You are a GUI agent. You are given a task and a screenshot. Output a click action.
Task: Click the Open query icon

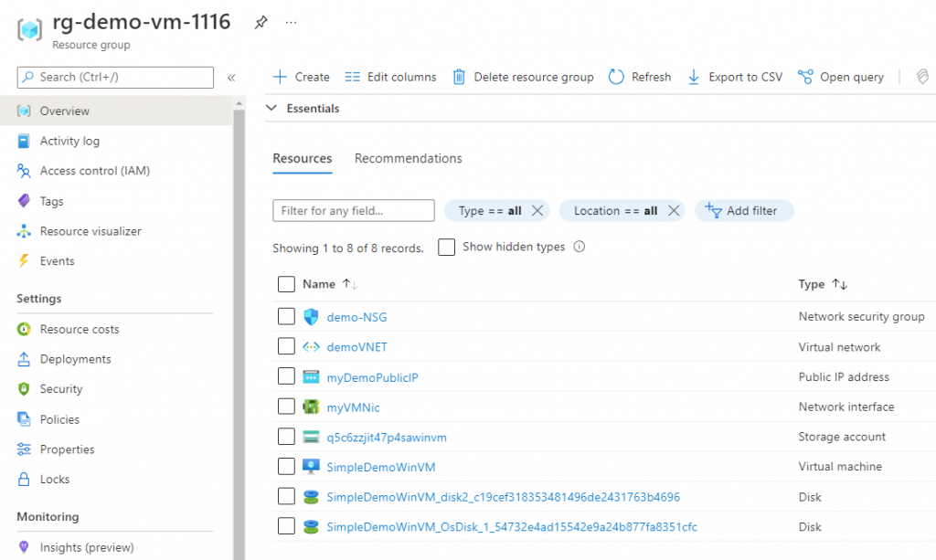click(x=805, y=77)
